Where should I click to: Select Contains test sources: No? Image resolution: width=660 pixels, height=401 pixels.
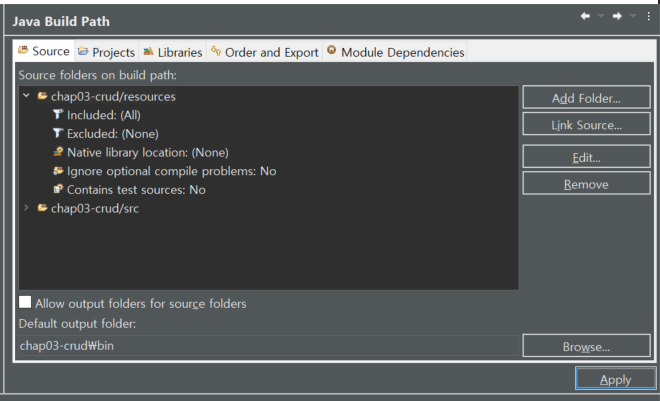[x=136, y=190]
